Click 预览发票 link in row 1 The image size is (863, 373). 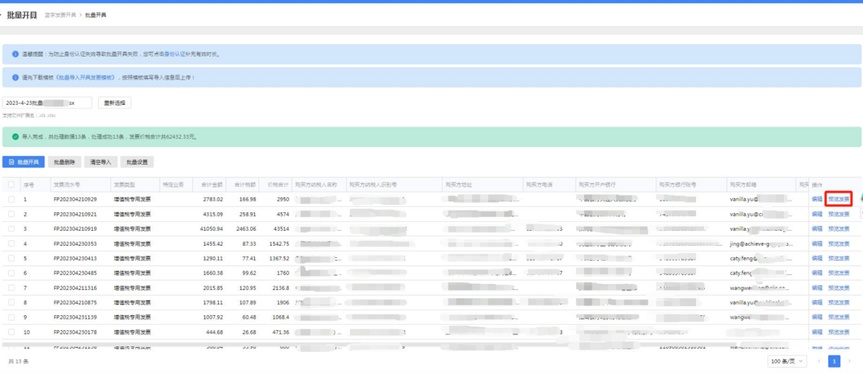(839, 199)
